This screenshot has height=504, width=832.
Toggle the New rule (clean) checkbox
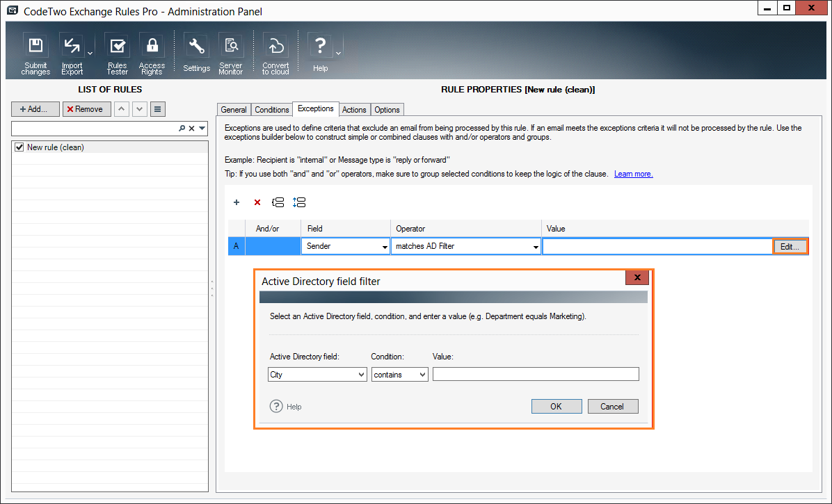[19, 147]
